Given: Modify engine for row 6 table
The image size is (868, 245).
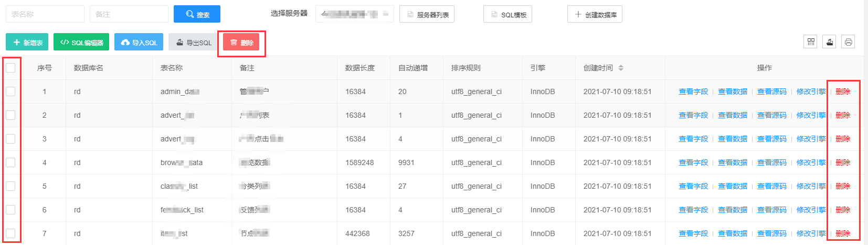Looking at the screenshot, I should point(811,210).
